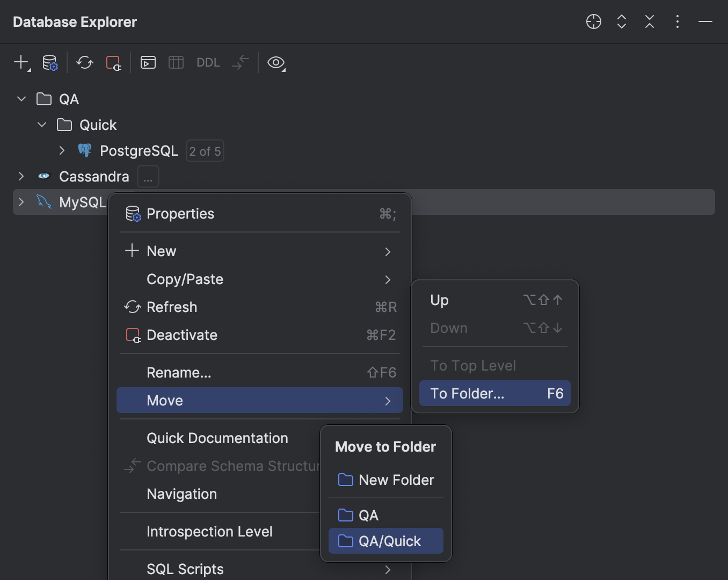Screen dimensions: 728x580
Task: Expand the Cassandra data source
Action: point(21,176)
